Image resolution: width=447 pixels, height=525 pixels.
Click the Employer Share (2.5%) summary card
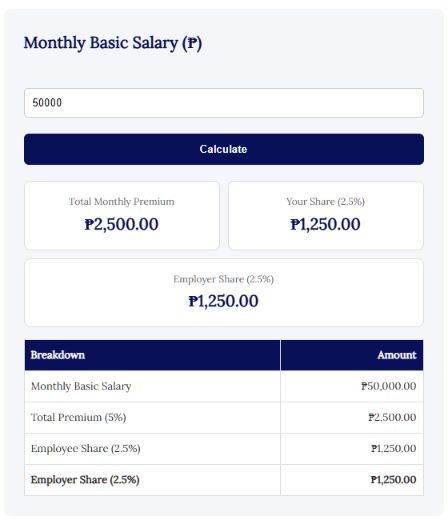click(x=224, y=292)
